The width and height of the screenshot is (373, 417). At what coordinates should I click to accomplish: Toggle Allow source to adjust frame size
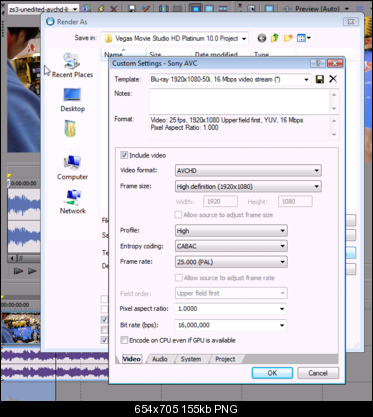[x=178, y=215]
